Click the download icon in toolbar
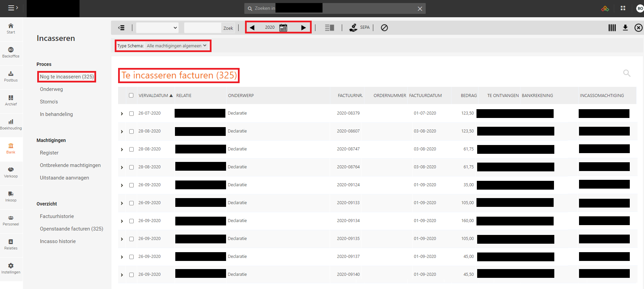This screenshot has width=644, height=289. pyautogui.click(x=625, y=28)
